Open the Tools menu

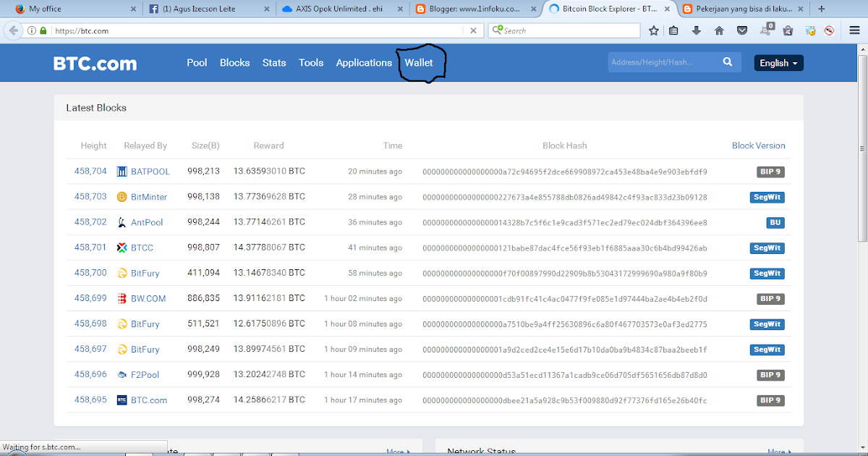pyautogui.click(x=311, y=63)
